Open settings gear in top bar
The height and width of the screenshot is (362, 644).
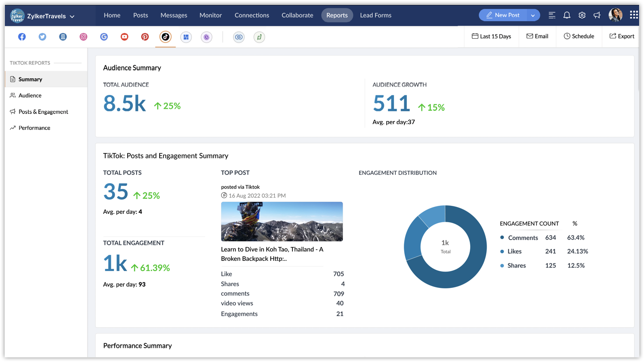(582, 15)
